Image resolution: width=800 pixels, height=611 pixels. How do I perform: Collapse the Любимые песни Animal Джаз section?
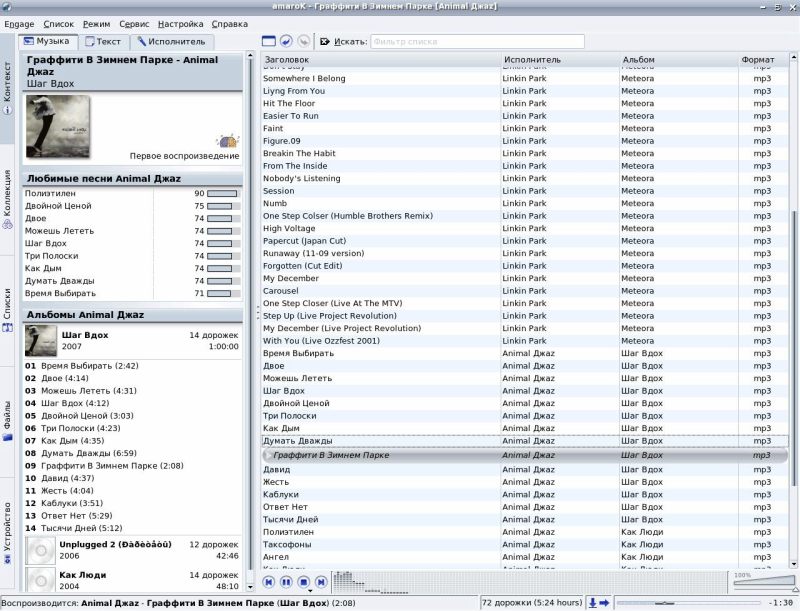coord(133,179)
